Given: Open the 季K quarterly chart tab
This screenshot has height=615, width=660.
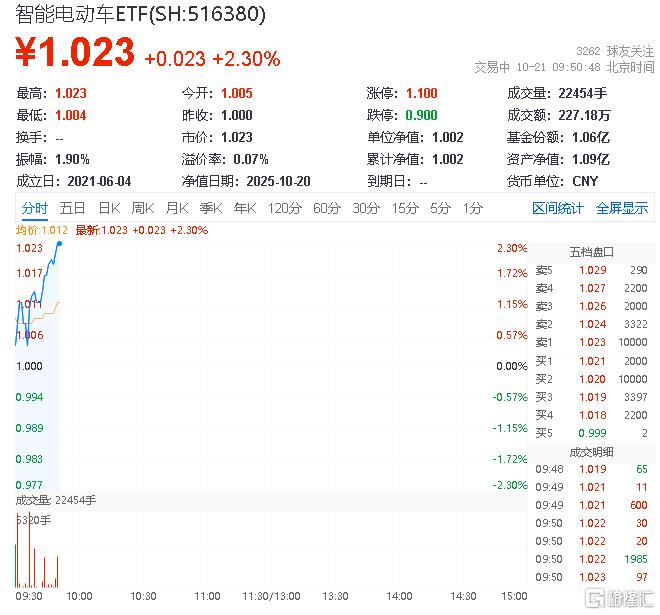Looking at the screenshot, I should tap(210, 208).
